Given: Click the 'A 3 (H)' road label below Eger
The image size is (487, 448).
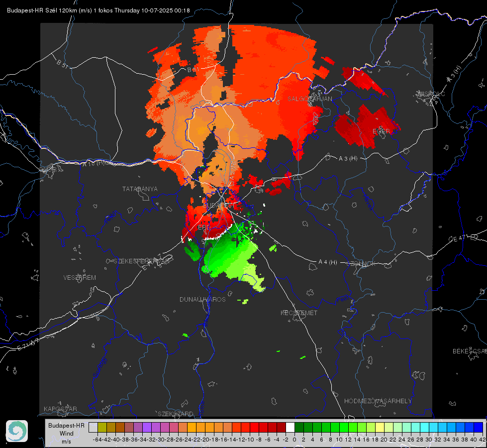Looking at the screenshot, I should (x=348, y=158).
